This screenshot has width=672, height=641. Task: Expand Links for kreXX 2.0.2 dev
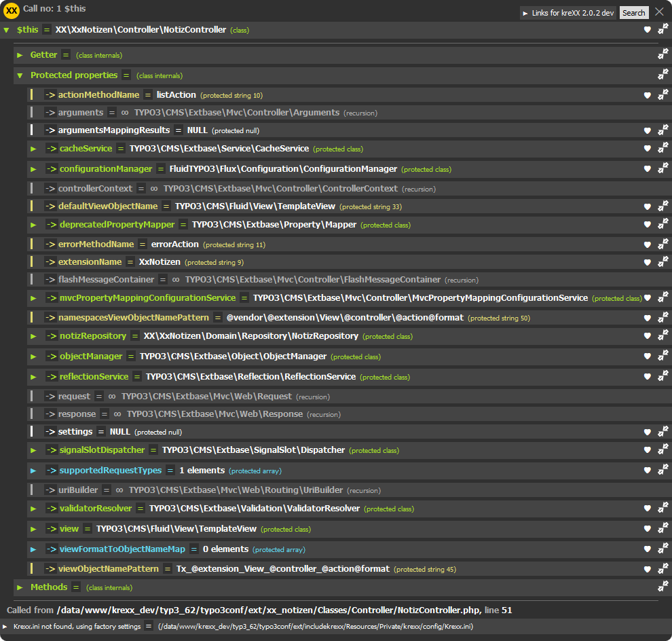coord(569,13)
